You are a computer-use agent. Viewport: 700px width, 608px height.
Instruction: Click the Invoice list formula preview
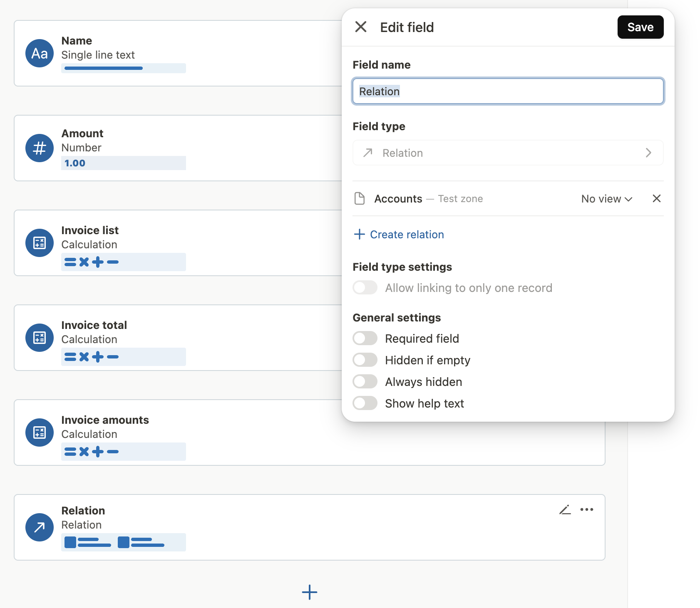tap(124, 262)
